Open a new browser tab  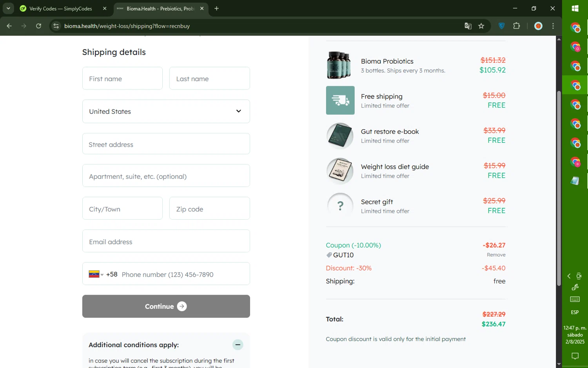216,8
